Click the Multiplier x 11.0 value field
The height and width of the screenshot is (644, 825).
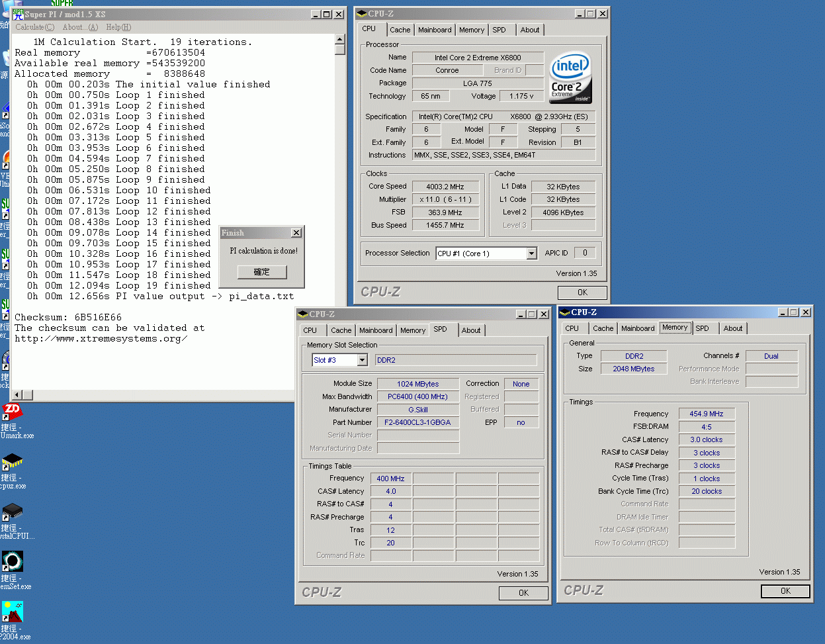coord(445,199)
